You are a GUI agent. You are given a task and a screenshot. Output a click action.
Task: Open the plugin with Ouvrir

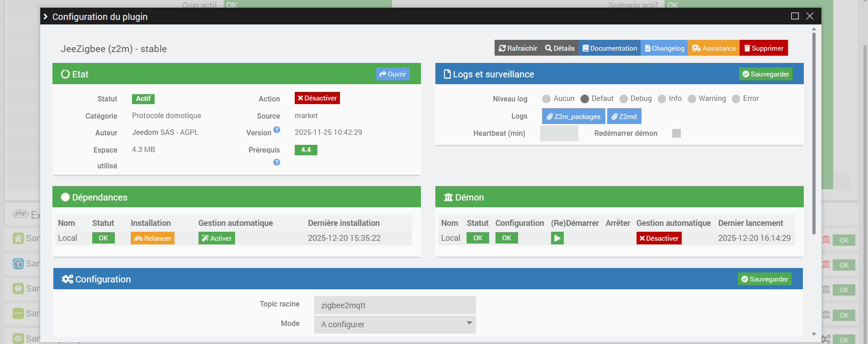392,74
